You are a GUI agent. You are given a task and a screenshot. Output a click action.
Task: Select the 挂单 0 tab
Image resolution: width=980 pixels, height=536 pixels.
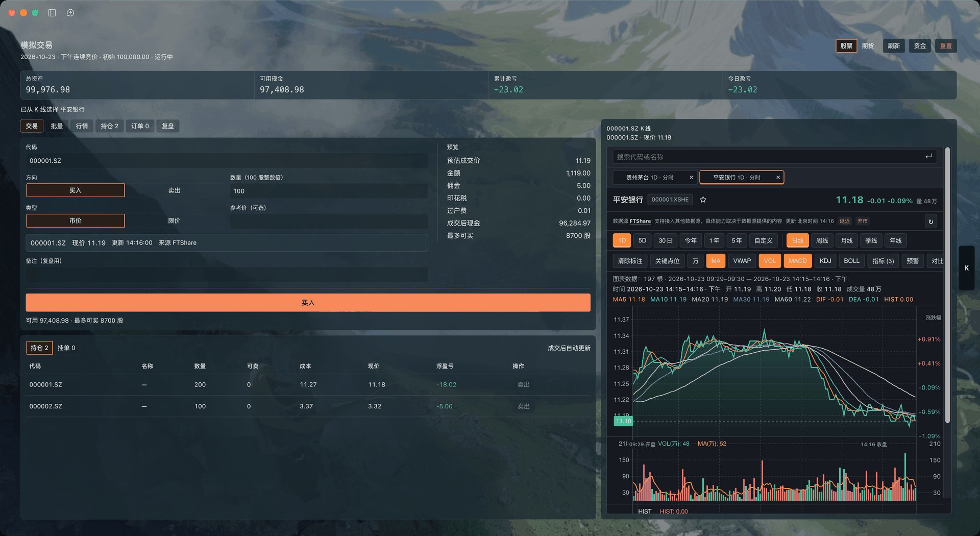[66, 348]
